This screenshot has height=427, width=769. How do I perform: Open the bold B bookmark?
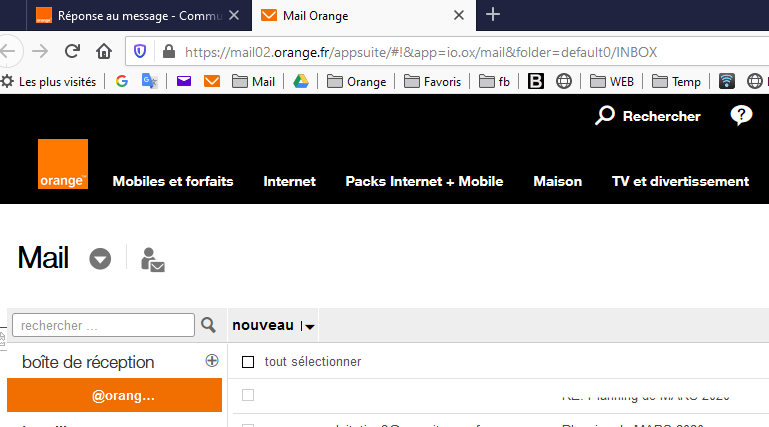click(x=536, y=81)
